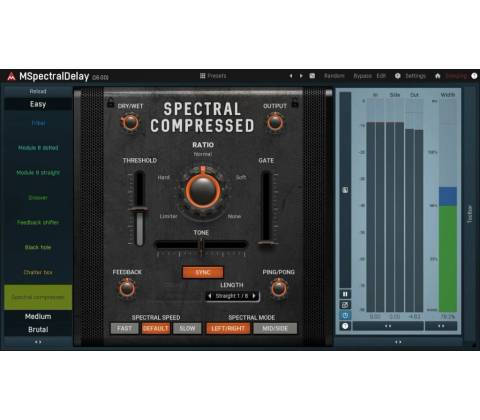Select MID/SIDE spectral mode

point(275,328)
